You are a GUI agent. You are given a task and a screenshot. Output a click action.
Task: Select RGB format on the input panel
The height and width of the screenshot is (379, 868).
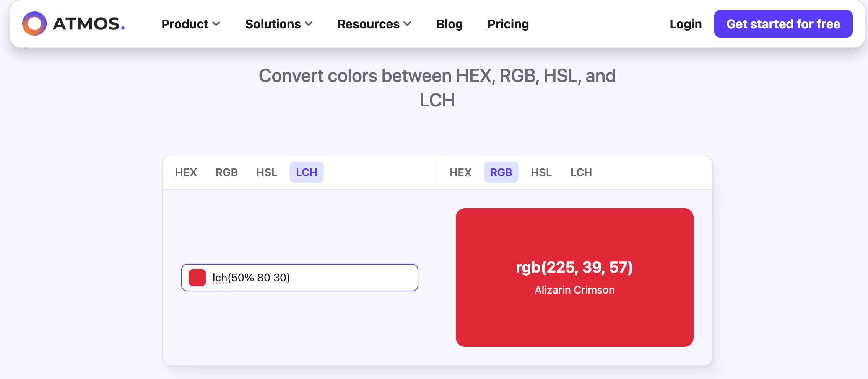click(227, 172)
